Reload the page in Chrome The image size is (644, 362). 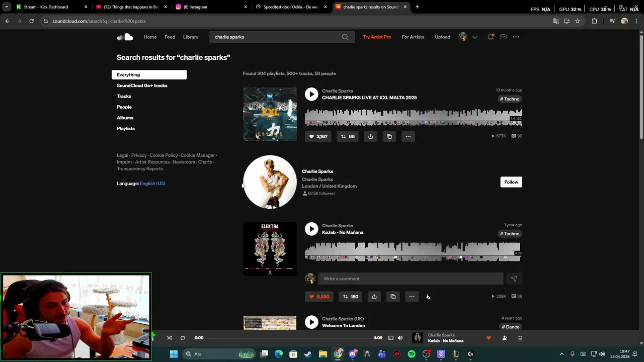click(31, 21)
